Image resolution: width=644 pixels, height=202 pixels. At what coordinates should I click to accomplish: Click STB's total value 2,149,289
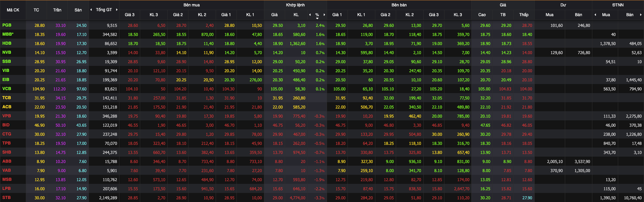point(108,198)
